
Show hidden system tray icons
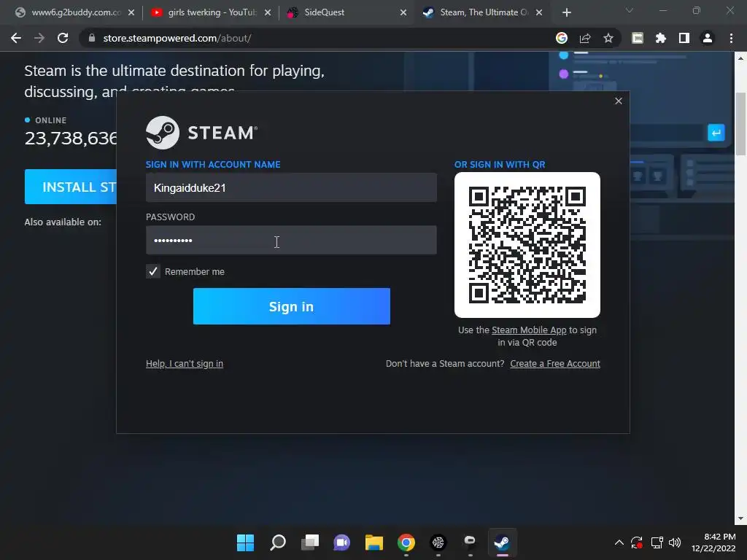click(x=619, y=542)
